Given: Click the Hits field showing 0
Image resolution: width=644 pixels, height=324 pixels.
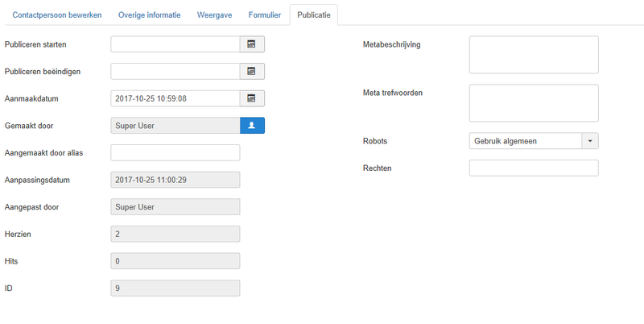Looking at the screenshot, I should click(x=175, y=261).
